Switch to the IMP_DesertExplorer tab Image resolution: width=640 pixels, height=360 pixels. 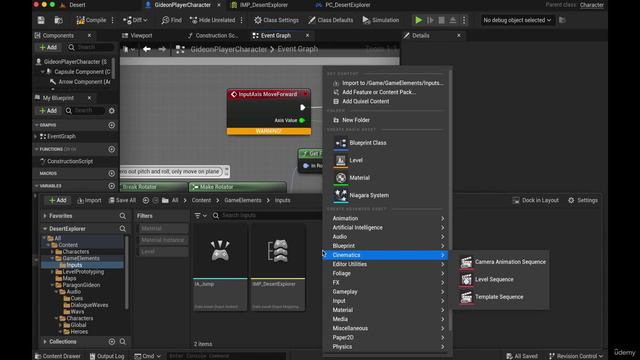click(x=263, y=5)
